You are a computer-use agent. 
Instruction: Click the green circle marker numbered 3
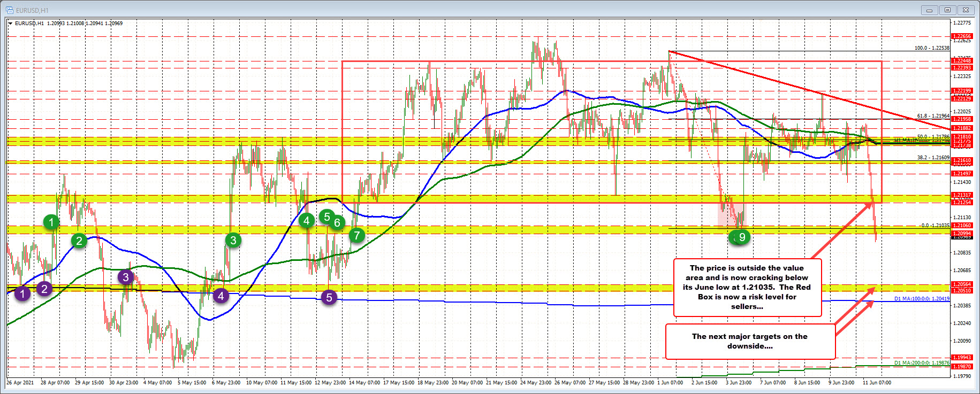[233, 241]
